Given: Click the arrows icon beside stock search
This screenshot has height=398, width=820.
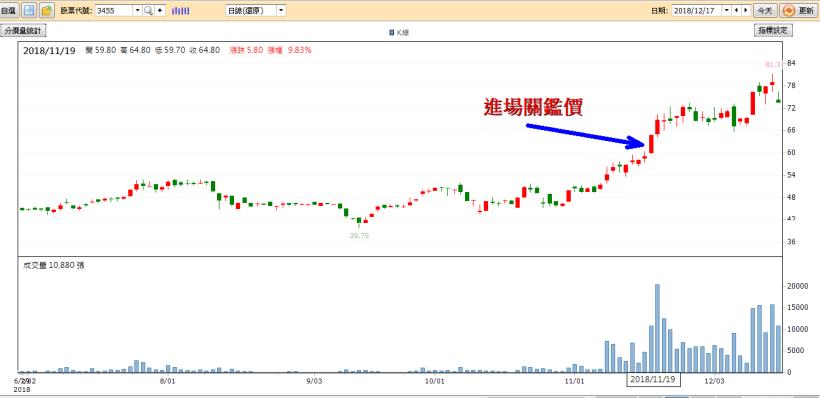Looking at the screenshot, I should (x=160, y=10).
